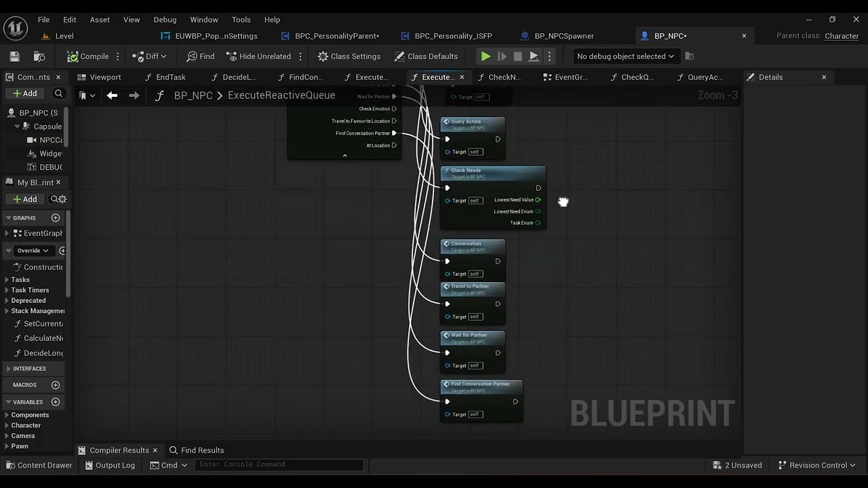Add a new macro with plus icon
The image size is (868, 488).
(x=56, y=385)
